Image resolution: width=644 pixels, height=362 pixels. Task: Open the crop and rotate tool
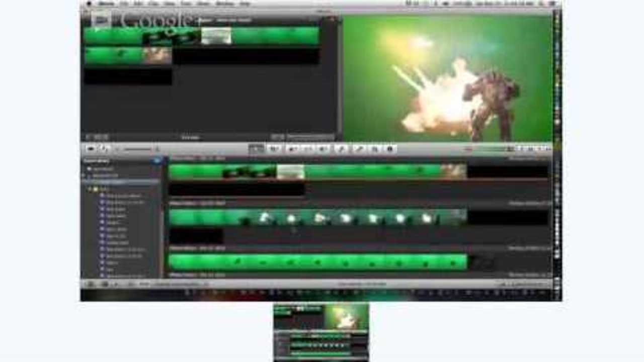click(x=374, y=149)
